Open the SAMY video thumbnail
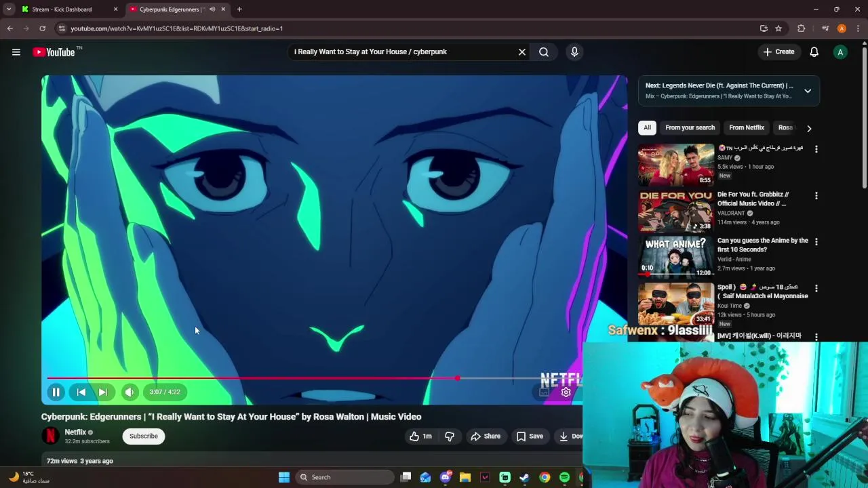 coord(676,164)
